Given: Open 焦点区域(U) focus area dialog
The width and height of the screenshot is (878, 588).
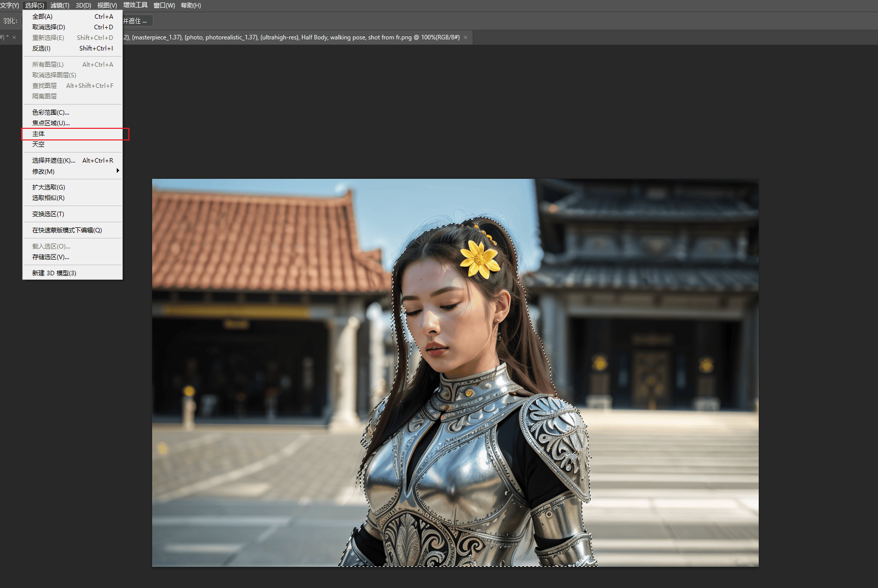Looking at the screenshot, I should point(73,123).
